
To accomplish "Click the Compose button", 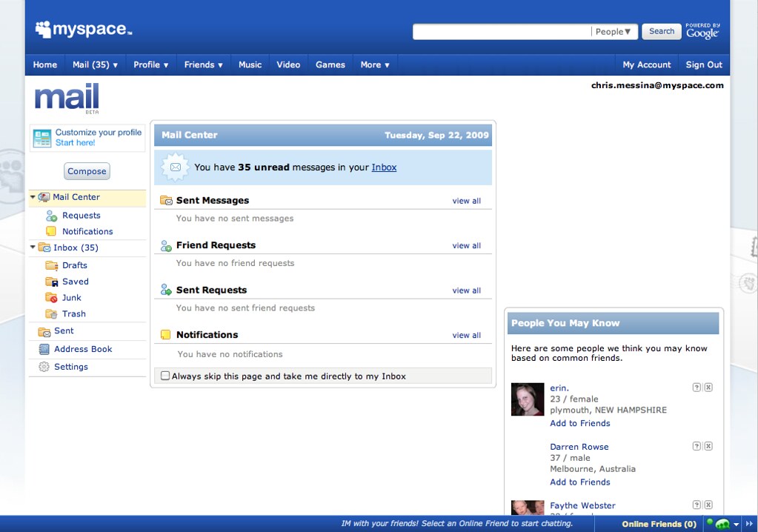I will pos(87,171).
